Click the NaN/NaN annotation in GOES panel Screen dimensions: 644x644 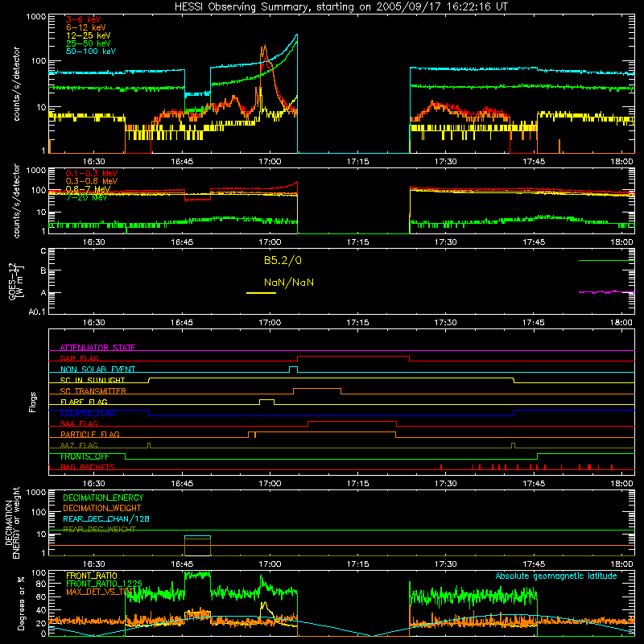[289, 283]
